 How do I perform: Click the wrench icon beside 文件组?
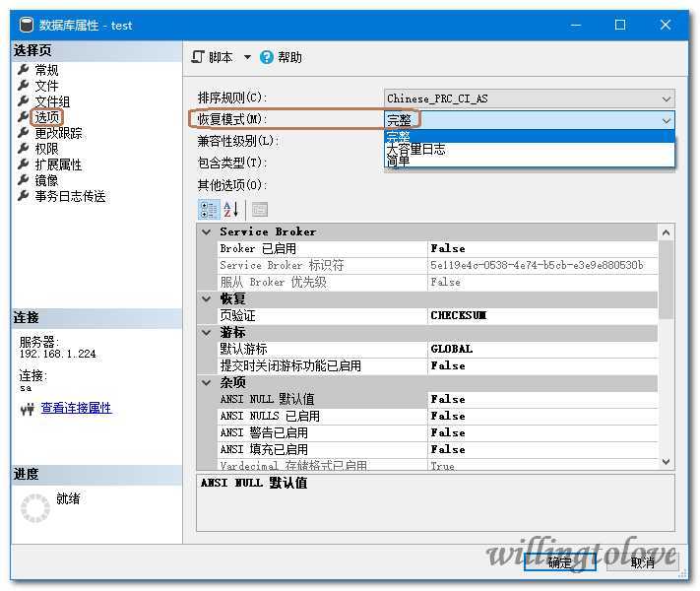pyautogui.click(x=24, y=101)
